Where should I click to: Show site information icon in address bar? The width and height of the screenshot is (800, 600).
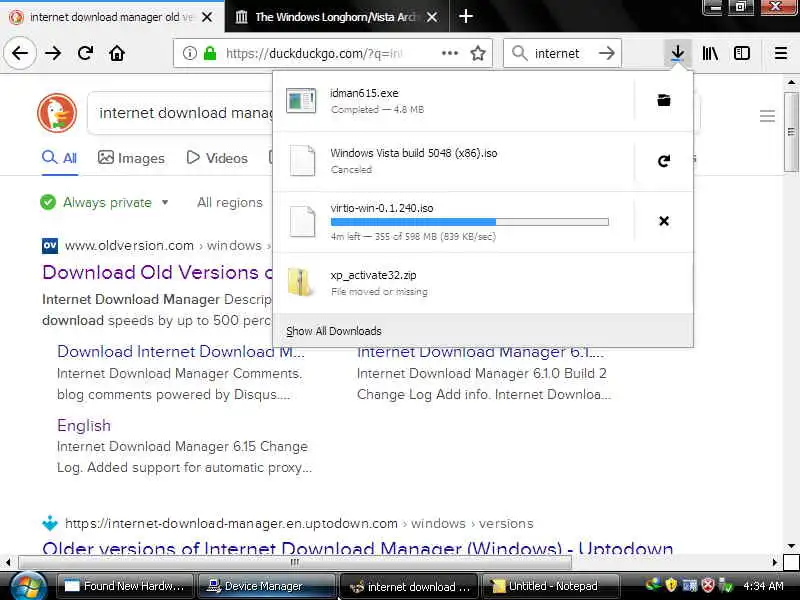click(x=190, y=53)
